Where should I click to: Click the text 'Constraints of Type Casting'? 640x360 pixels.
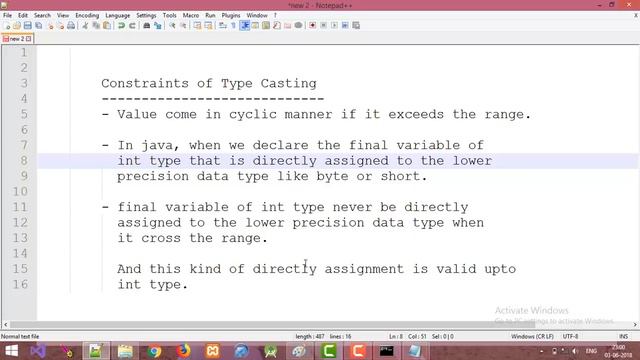(x=209, y=83)
